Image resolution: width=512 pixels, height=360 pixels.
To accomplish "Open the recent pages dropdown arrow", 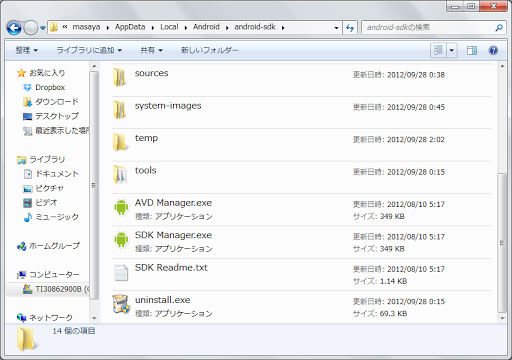I will (43, 28).
